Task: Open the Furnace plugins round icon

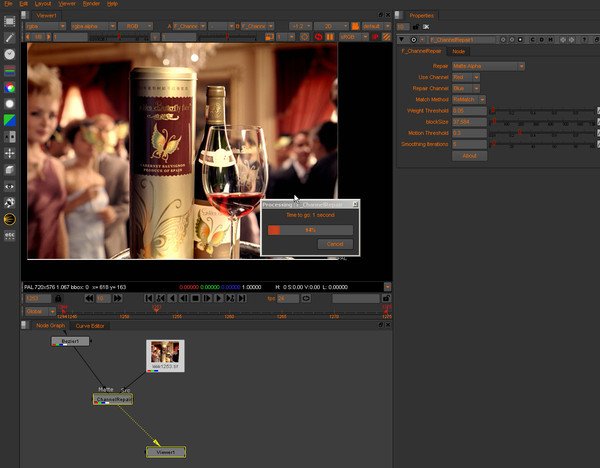Action: (x=10, y=219)
